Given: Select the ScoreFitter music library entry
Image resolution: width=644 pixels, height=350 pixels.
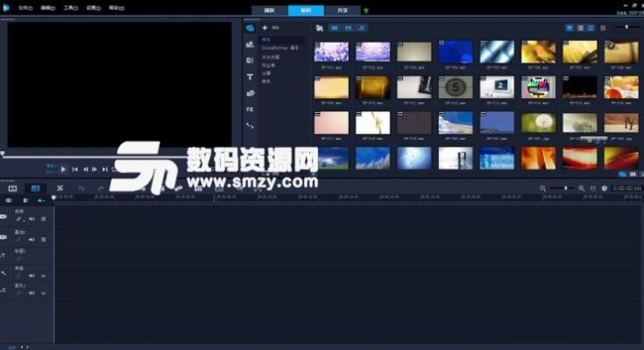Looking at the screenshot, I should click(281, 48).
